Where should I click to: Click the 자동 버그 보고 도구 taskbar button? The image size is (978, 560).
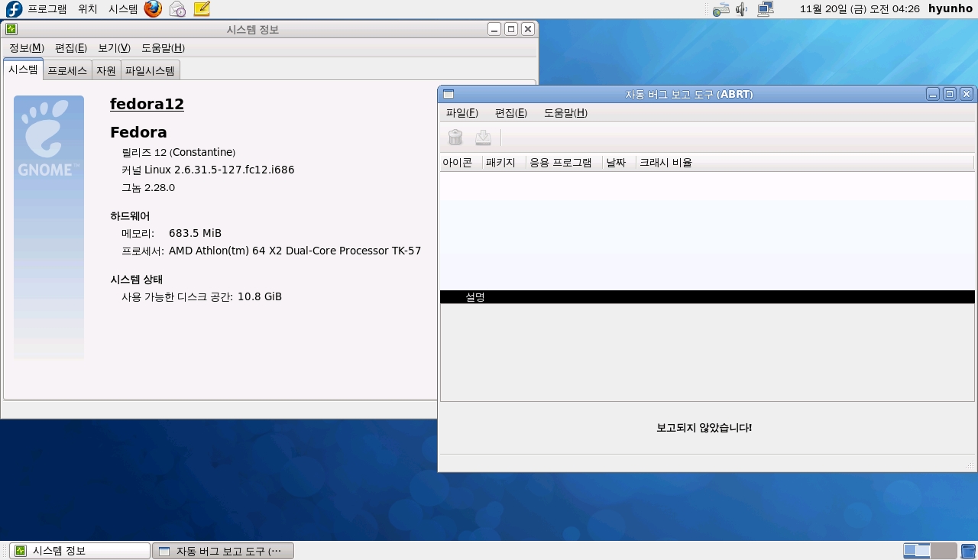223,551
